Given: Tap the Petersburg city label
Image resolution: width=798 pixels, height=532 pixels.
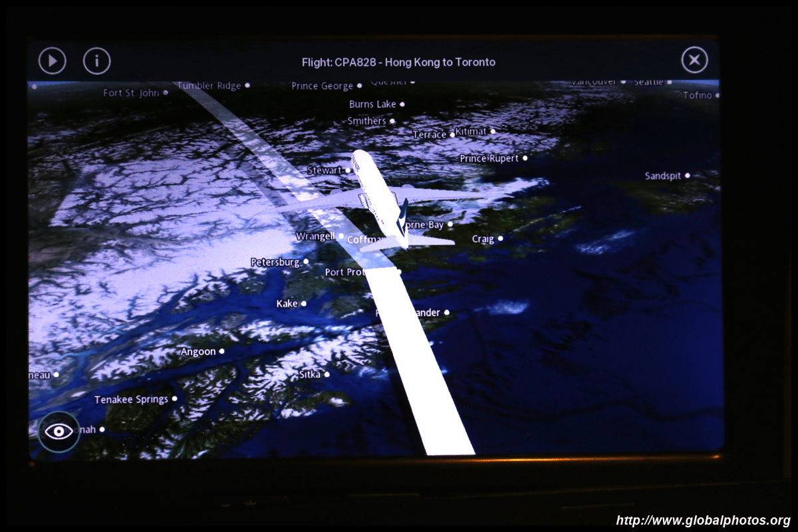Looking at the screenshot, I should (275, 263).
